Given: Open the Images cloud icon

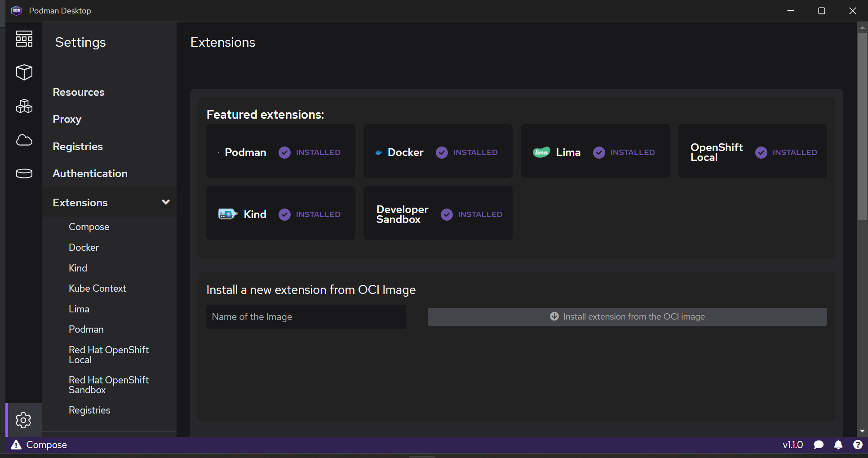Looking at the screenshot, I should click(x=24, y=140).
